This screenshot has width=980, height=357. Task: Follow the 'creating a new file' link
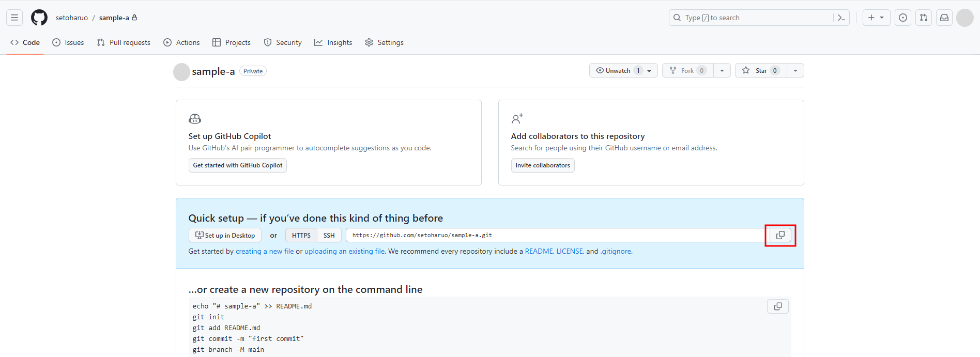tap(265, 251)
